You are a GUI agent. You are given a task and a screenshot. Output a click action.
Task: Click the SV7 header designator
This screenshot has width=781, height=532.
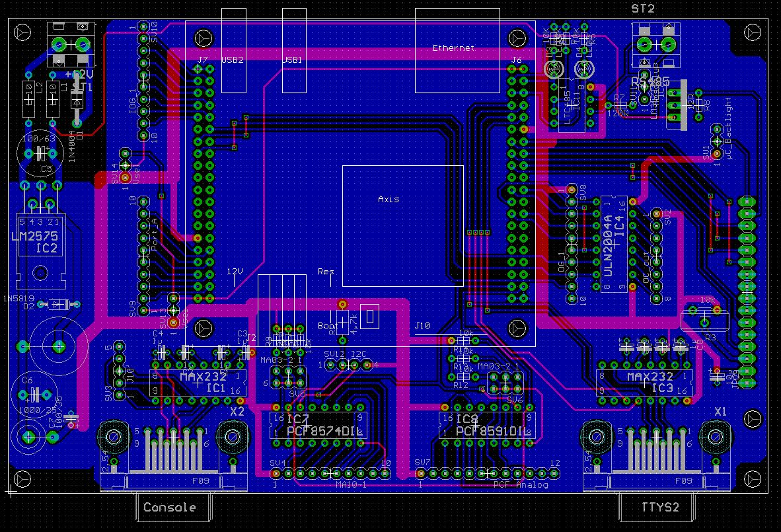pyautogui.click(x=422, y=463)
